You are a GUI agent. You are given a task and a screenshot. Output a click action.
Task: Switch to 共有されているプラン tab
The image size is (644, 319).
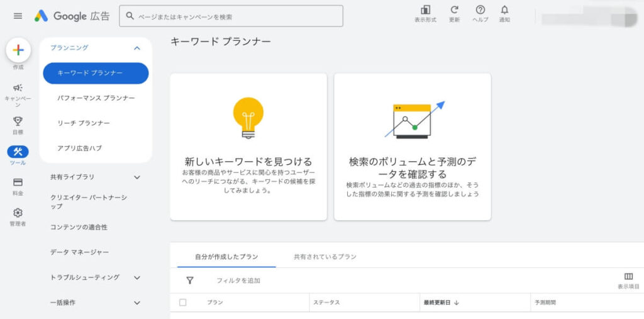click(325, 257)
